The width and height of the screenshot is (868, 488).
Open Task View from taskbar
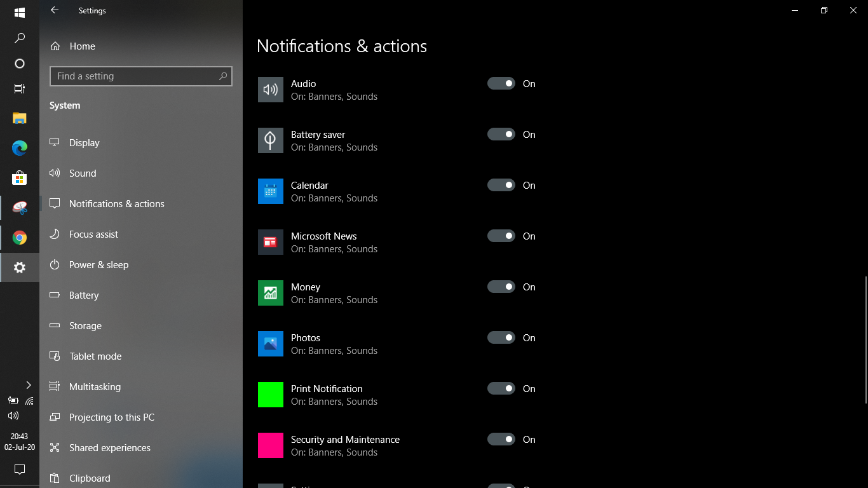point(20,89)
